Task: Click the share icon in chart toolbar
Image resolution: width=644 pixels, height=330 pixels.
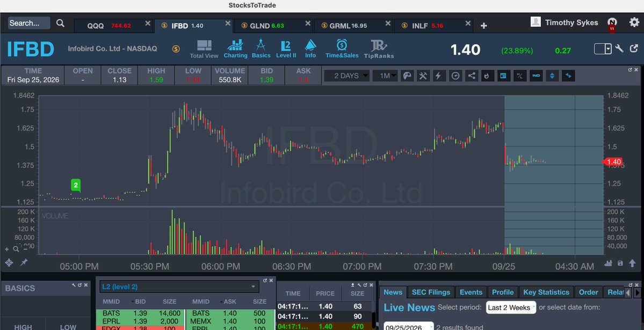Action: [472, 76]
